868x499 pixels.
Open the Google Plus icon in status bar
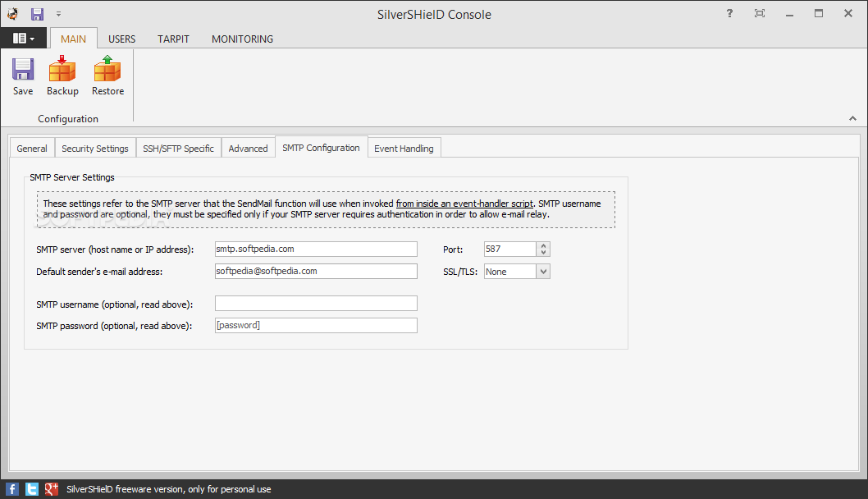point(52,489)
